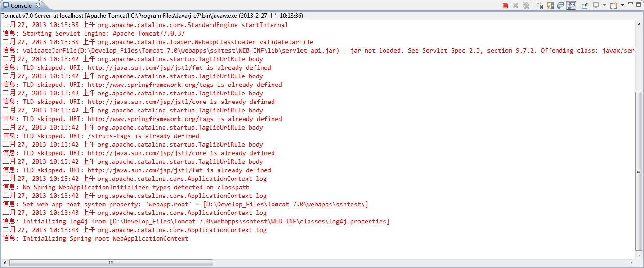Open Display Selected Console dropdown arrow
Image resolution: width=644 pixels, height=268 pixels.
tap(604, 5)
